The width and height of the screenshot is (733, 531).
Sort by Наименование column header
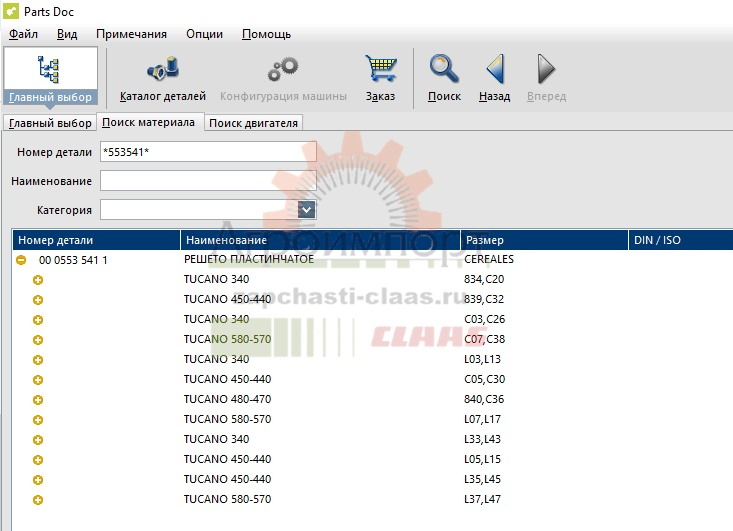[321, 240]
